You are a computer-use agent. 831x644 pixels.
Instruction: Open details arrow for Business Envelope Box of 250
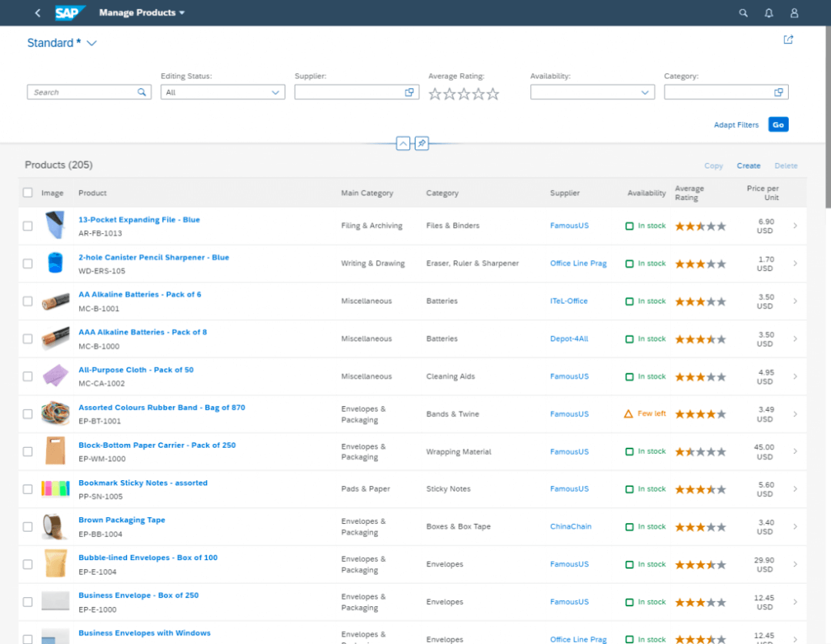[x=795, y=602]
